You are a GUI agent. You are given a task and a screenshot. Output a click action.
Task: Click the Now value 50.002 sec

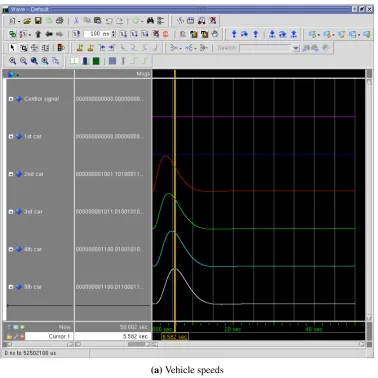[x=133, y=327]
